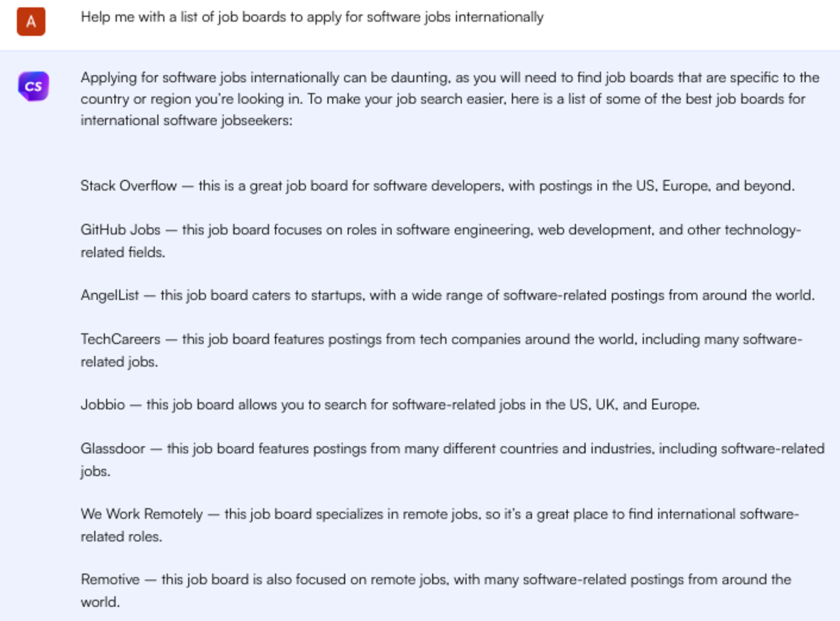Click the user's prompt about job boards
This screenshot has height=621, width=840.
(x=312, y=17)
